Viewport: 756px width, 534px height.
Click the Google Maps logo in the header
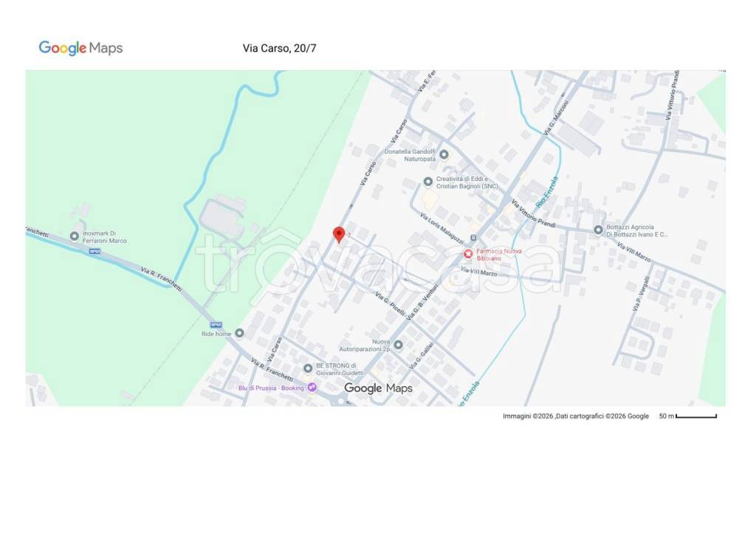(x=80, y=48)
